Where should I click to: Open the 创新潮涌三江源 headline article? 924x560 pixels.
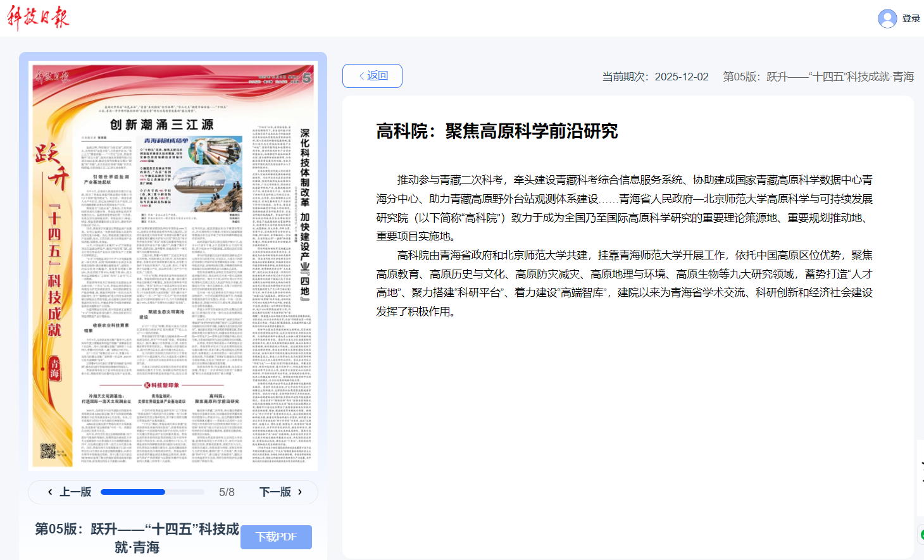161,125
